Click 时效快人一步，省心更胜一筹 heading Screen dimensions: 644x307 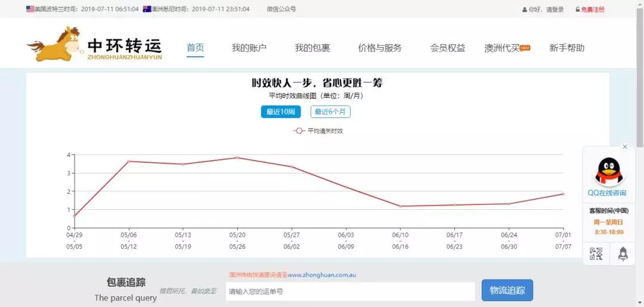[x=317, y=83]
